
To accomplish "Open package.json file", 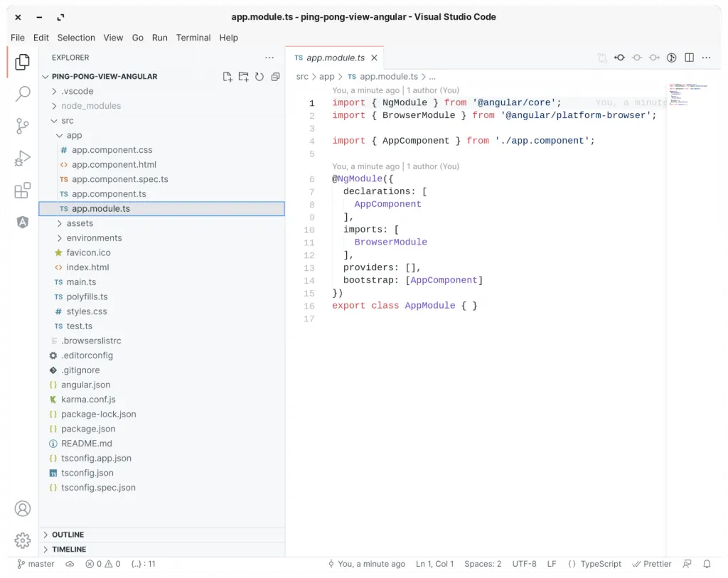I will click(x=161, y=429).
